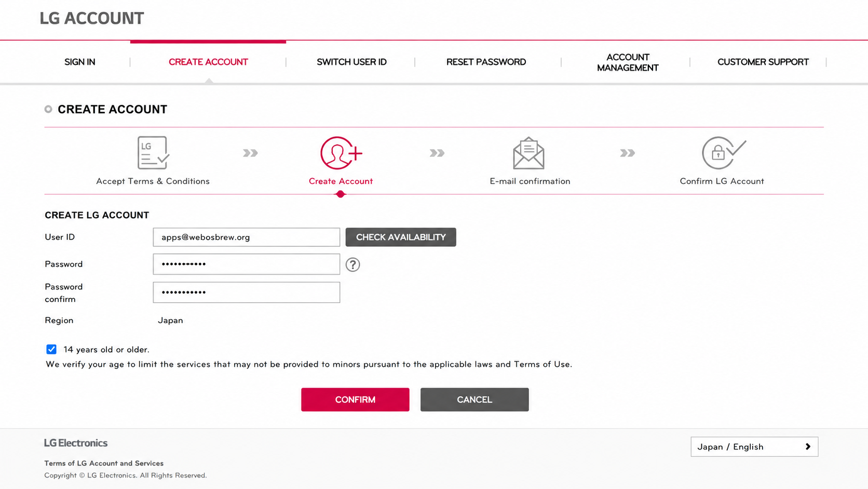The width and height of the screenshot is (868, 489).
Task: Open the password help question mark icon
Action: [x=353, y=265]
